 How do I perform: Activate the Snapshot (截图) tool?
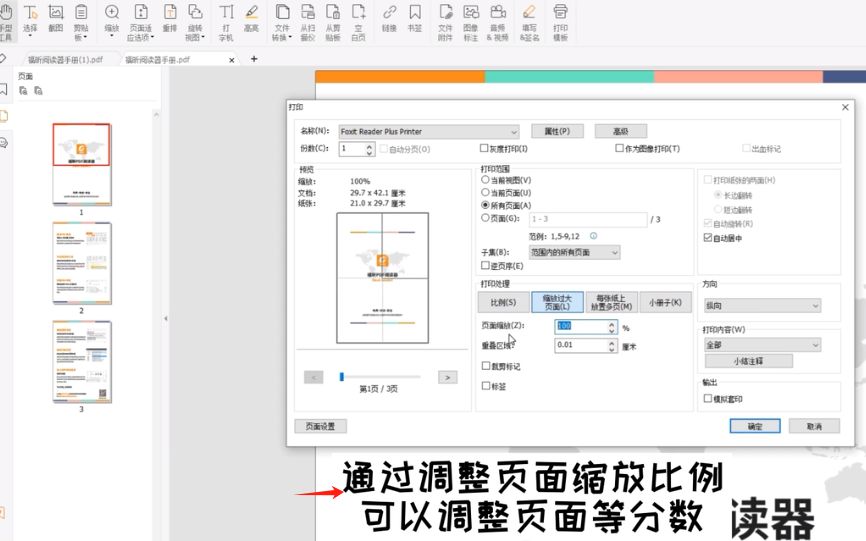[56, 18]
